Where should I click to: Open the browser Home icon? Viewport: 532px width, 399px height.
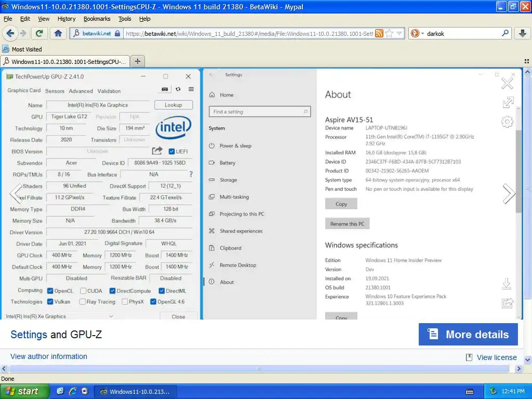[x=58, y=33]
